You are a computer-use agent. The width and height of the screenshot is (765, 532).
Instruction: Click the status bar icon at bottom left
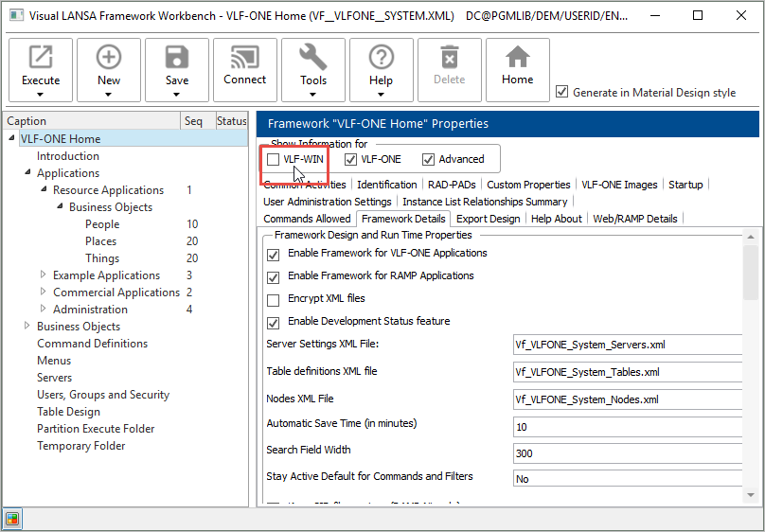pos(12,519)
